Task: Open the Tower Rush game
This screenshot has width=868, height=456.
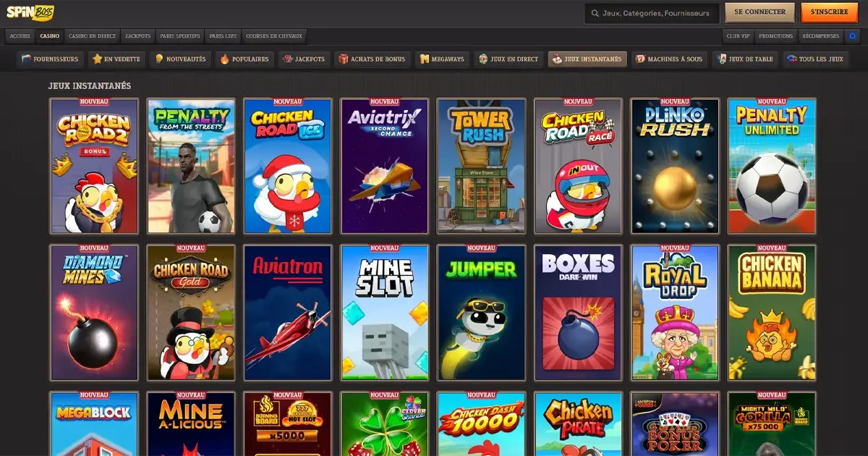Action: pyautogui.click(x=482, y=166)
